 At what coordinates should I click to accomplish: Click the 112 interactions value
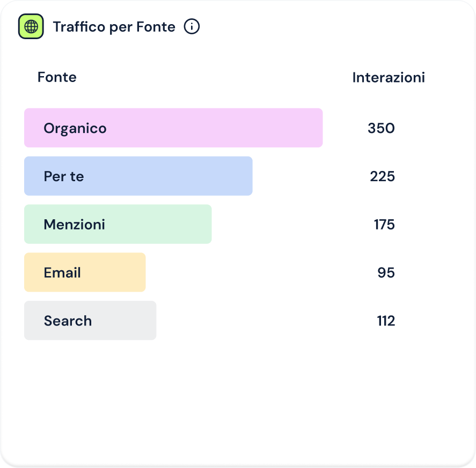point(386,321)
